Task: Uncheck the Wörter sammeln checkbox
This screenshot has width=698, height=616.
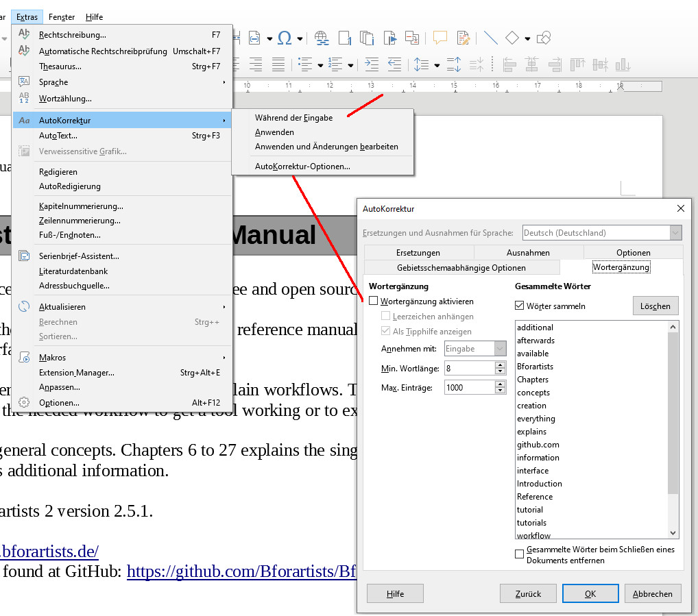Action: (520, 306)
